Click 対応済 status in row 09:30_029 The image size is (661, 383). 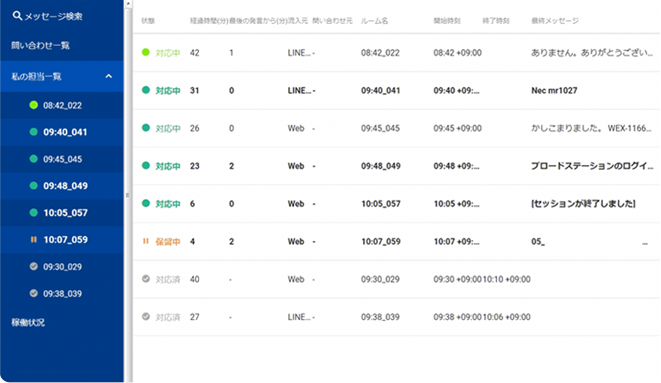[168, 279]
